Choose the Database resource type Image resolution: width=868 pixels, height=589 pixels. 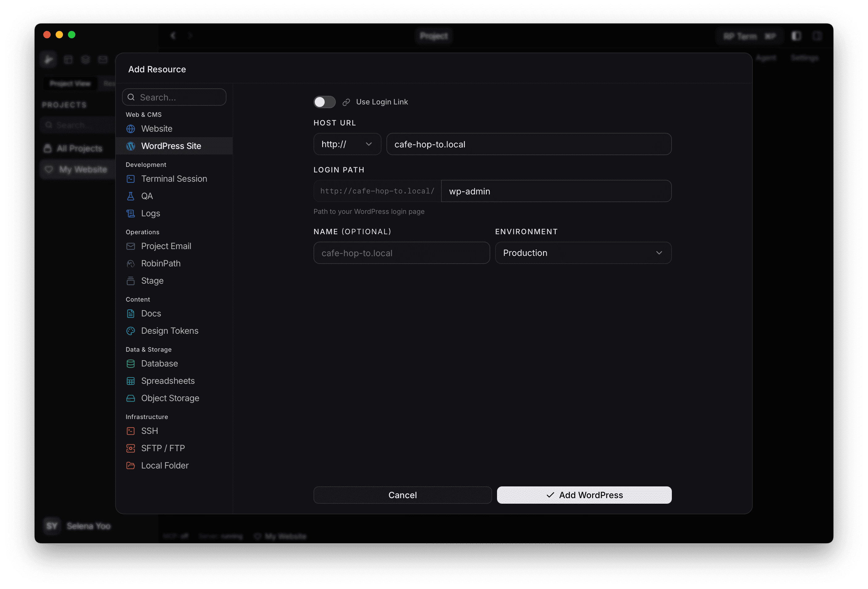pyautogui.click(x=159, y=363)
